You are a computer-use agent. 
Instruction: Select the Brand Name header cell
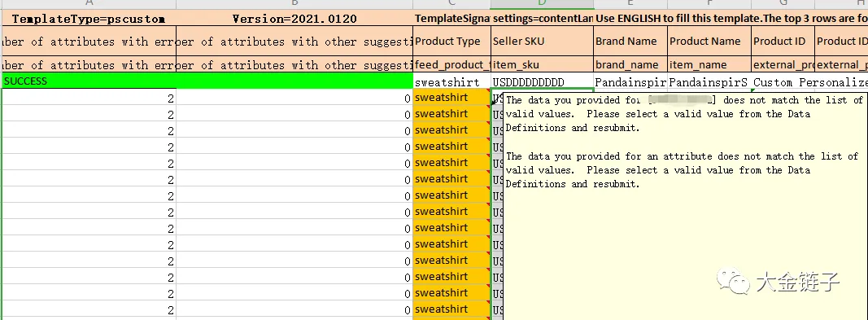click(630, 41)
